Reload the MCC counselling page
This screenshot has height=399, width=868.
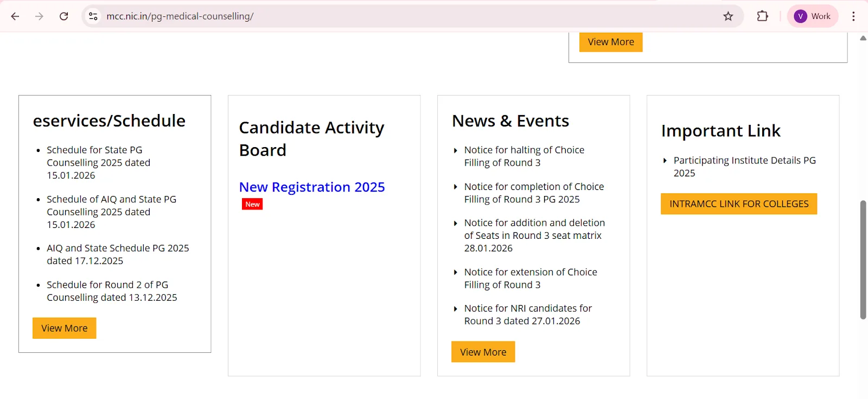tap(63, 16)
